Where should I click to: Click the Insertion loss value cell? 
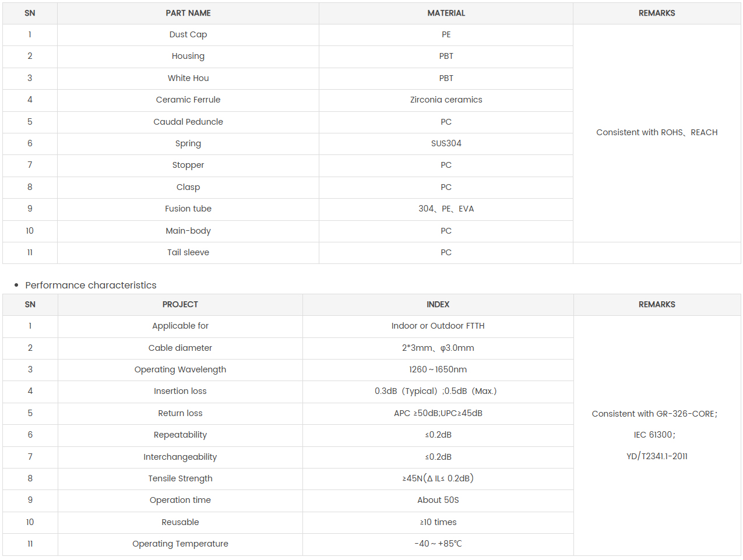point(438,391)
